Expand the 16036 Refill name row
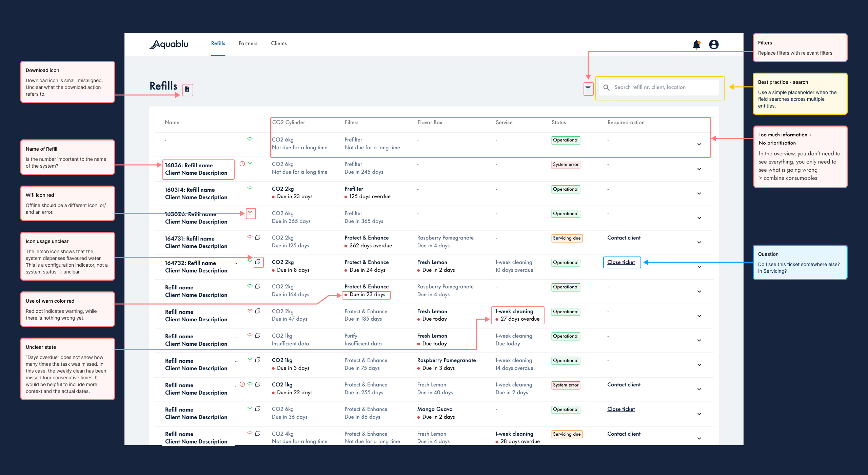 pos(699,169)
